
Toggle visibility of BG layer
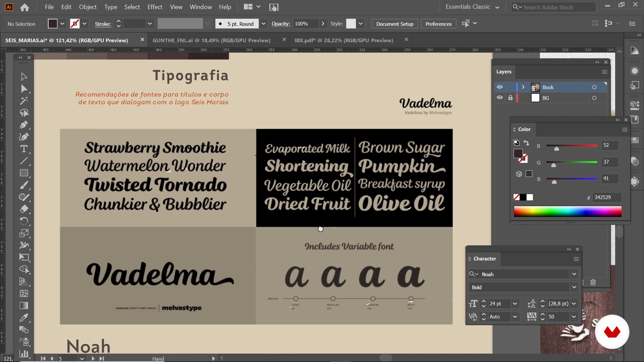coord(499,98)
